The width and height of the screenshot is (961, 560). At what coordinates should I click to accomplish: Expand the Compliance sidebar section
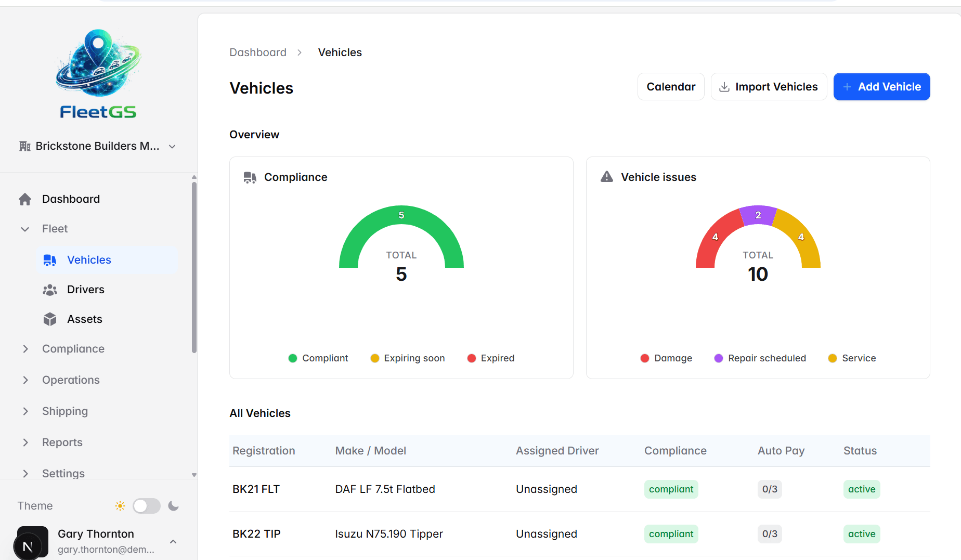(73, 349)
